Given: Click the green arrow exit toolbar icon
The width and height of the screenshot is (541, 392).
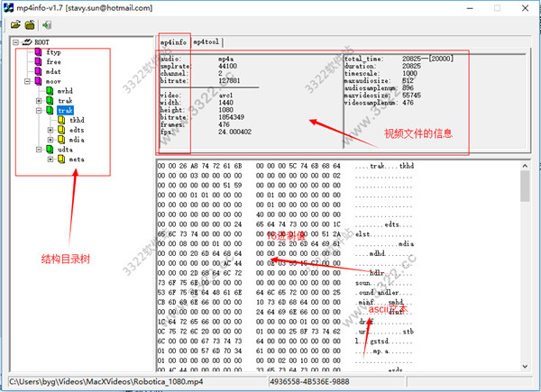Looking at the screenshot, I should click(x=47, y=25).
